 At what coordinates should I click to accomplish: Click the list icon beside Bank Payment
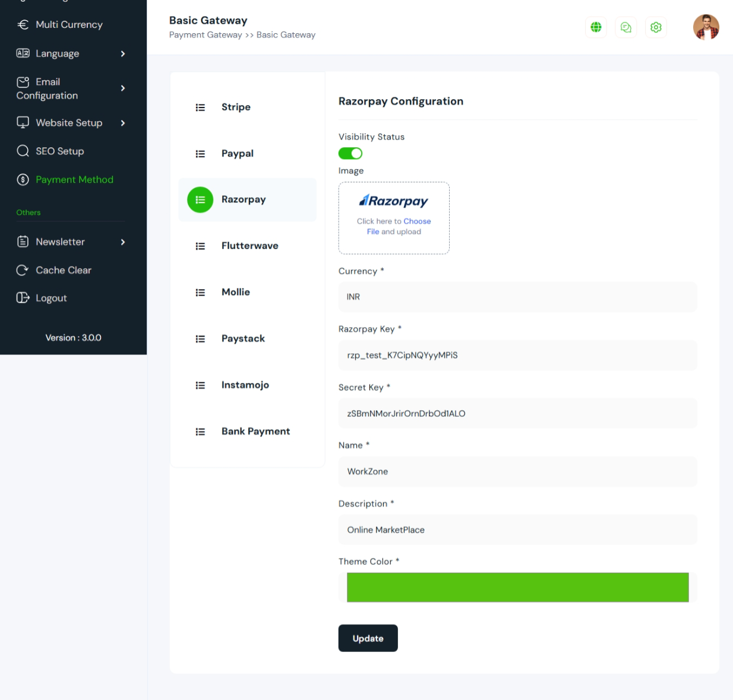click(200, 432)
